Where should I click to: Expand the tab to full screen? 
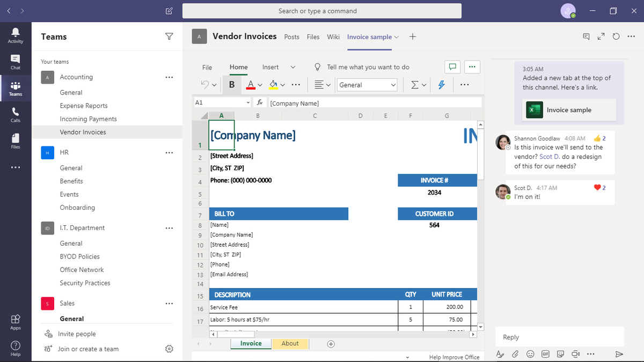point(601,36)
